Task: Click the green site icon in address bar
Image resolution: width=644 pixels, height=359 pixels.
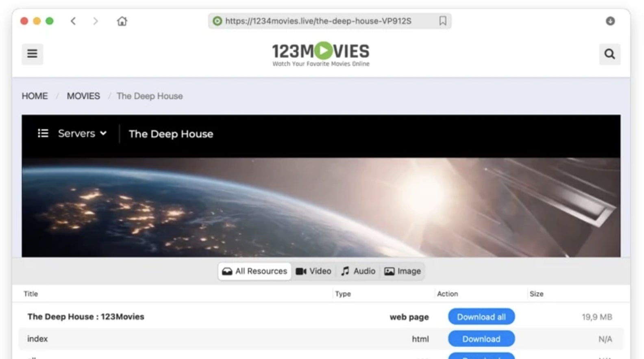Action: pyautogui.click(x=218, y=21)
